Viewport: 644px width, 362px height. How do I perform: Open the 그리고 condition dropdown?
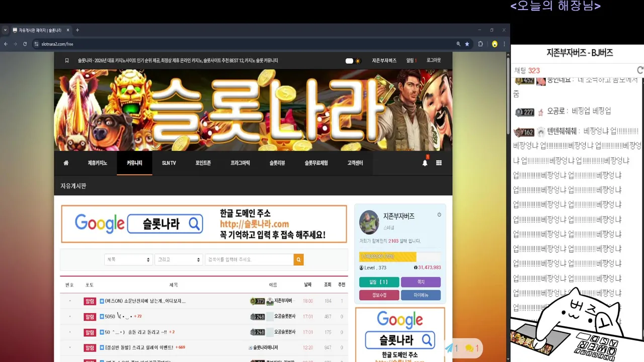pos(179,259)
